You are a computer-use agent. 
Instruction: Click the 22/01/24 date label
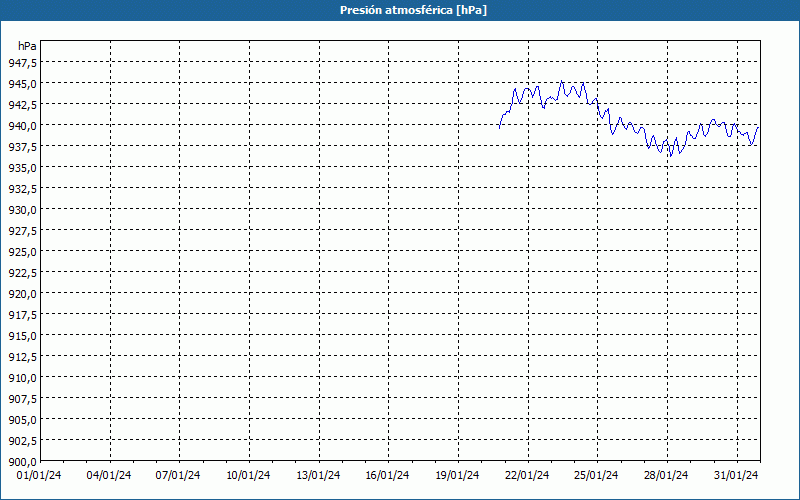pyautogui.click(x=527, y=475)
